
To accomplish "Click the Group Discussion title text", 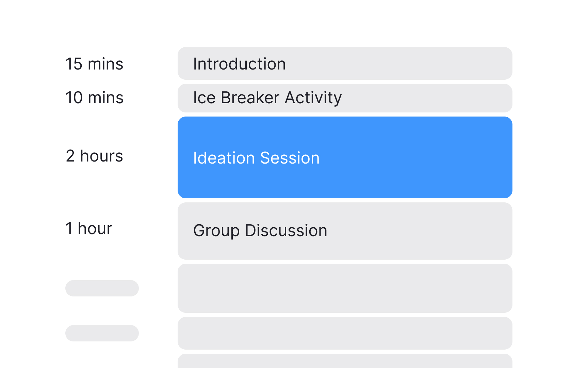I will pyautogui.click(x=260, y=231).
